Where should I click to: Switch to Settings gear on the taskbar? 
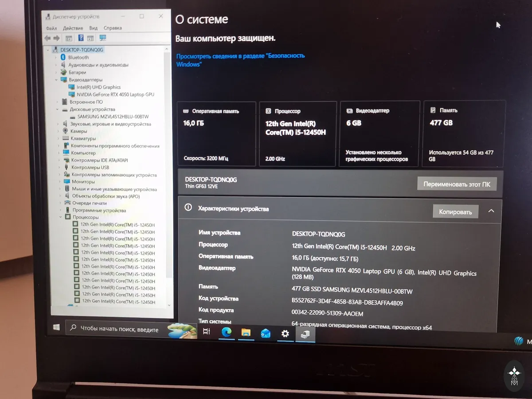point(285,333)
